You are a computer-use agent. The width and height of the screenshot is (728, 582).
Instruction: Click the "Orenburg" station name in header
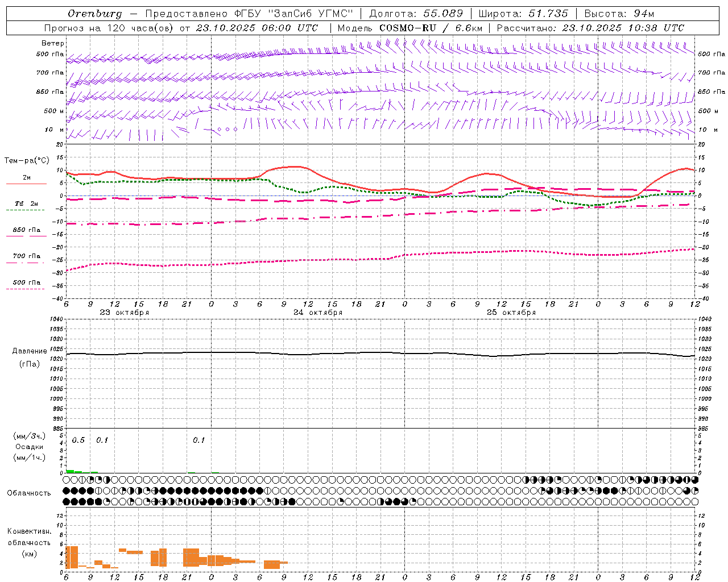point(95,14)
